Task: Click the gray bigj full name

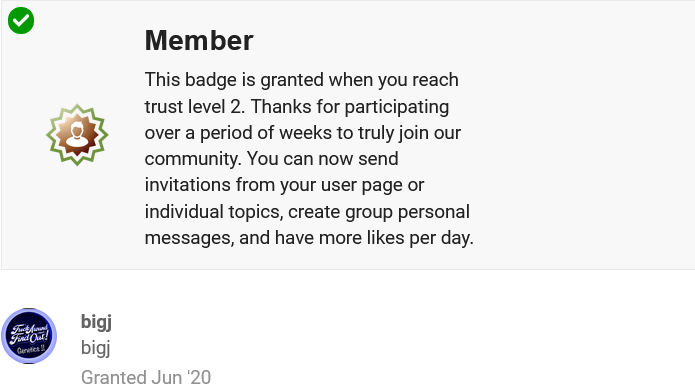Action: pyautogui.click(x=96, y=348)
